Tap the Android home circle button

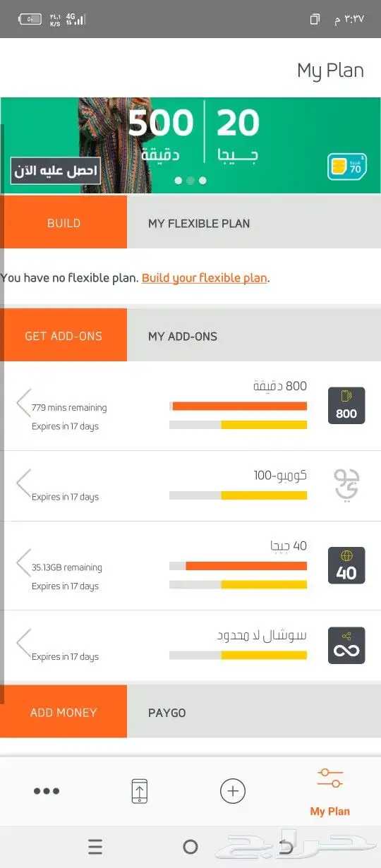point(190,847)
